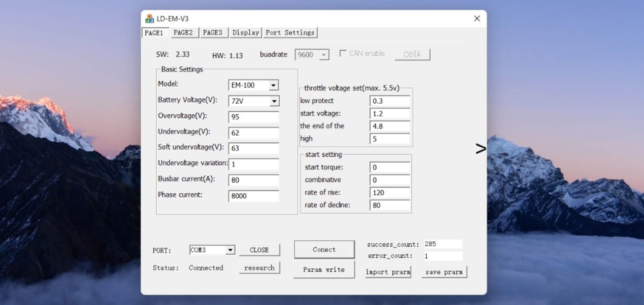The height and width of the screenshot is (305, 644).
Task: Open the Model dropdown showing EM-100
Action: [x=273, y=85]
